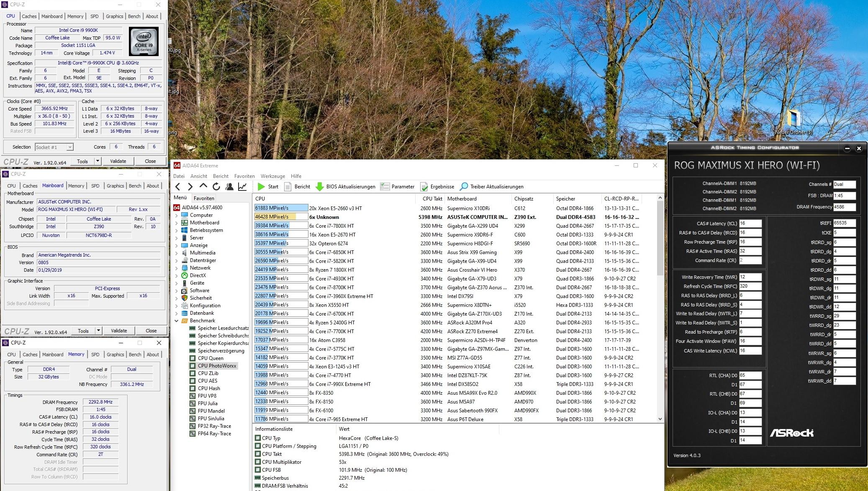This screenshot has height=491, width=868.
Task: Switch to SPD tab in Memory CPU-Z
Action: 95,355
